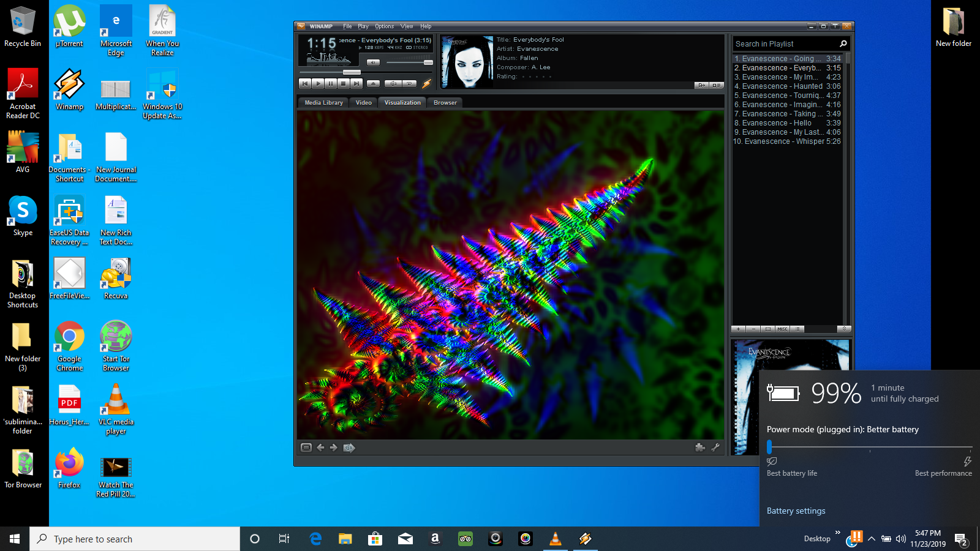Click the Winamp seek bar handle
The height and width of the screenshot is (551, 980).
tap(352, 72)
